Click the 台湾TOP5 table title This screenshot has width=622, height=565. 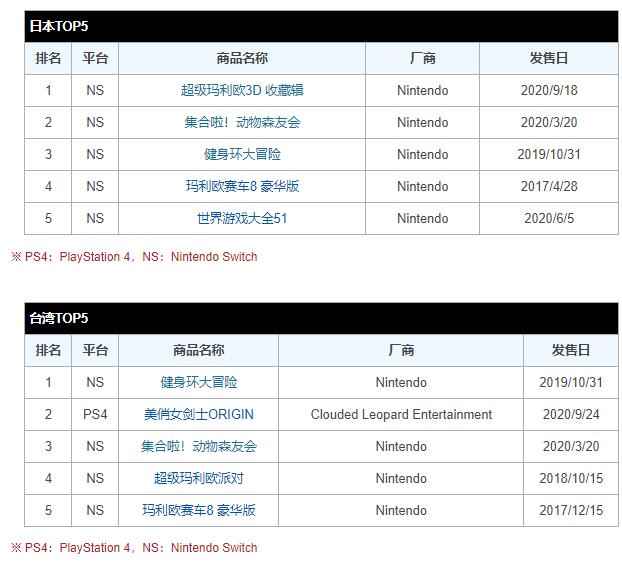click(x=59, y=318)
